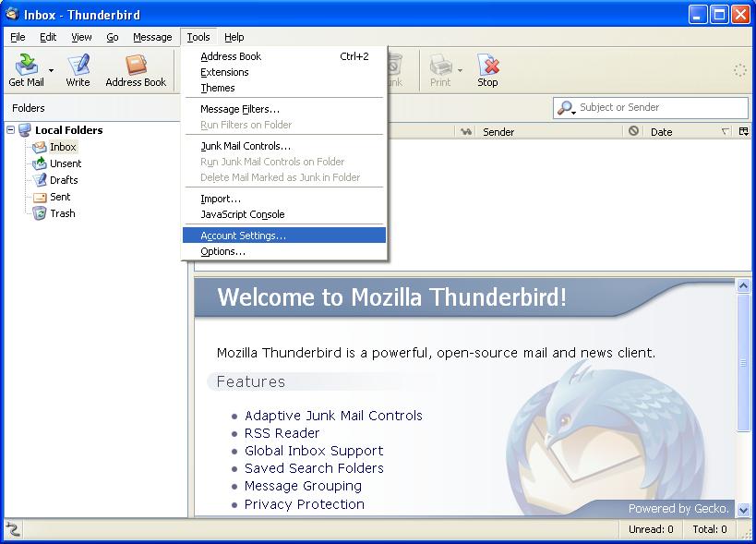Click the online/offline status bar icon
This screenshot has height=544, width=756.
[x=13, y=529]
